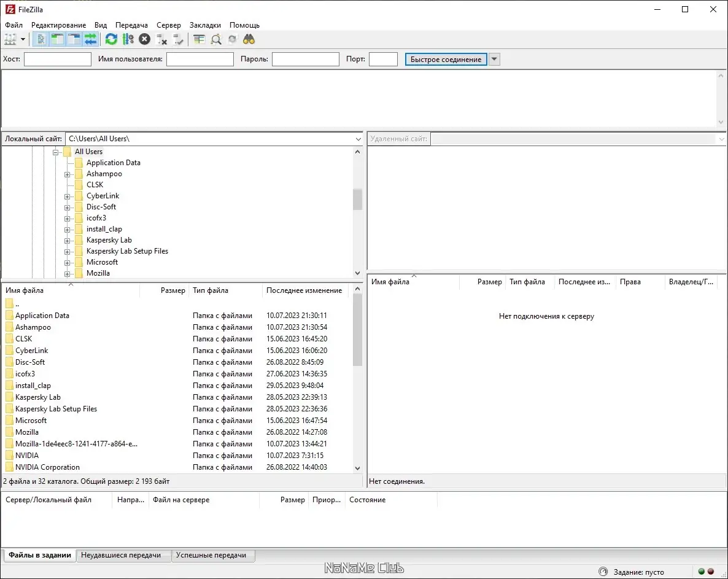Open the Закладки menu

[205, 25]
